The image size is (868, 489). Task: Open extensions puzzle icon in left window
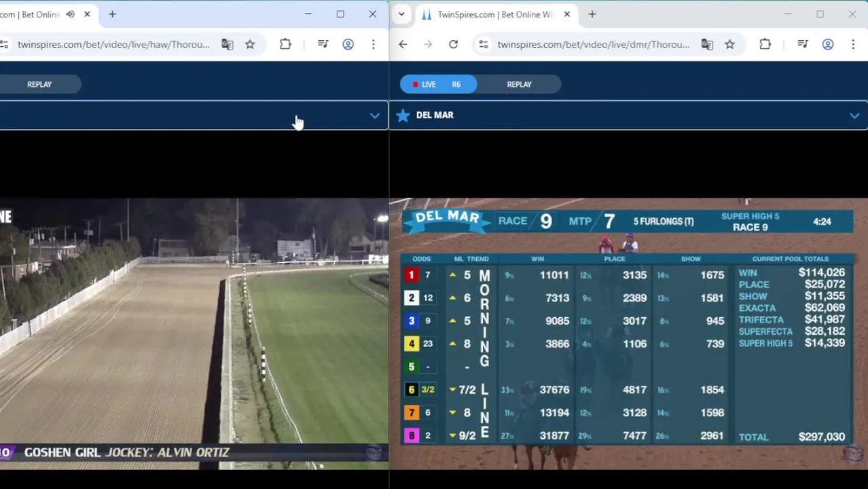[x=285, y=44]
